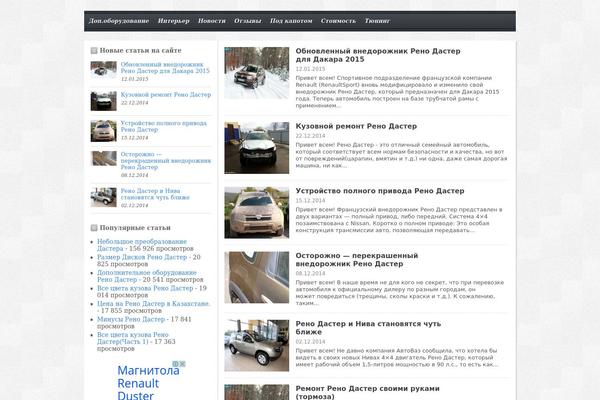Open the Тюнинг menu item
Screen dimensions: 600x400
[x=377, y=21]
